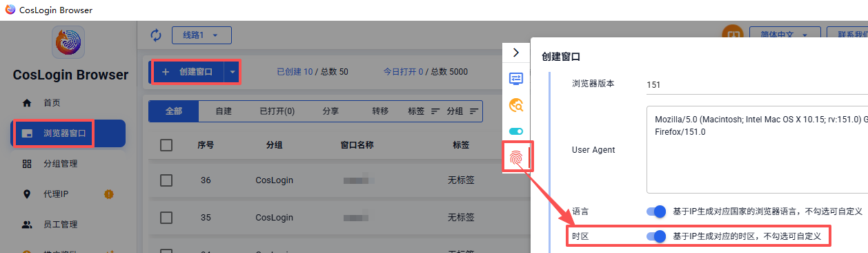Image resolution: width=868 pixels, height=253 pixels.
Task: Switch to the 分享 tab
Action: coord(331,111)
